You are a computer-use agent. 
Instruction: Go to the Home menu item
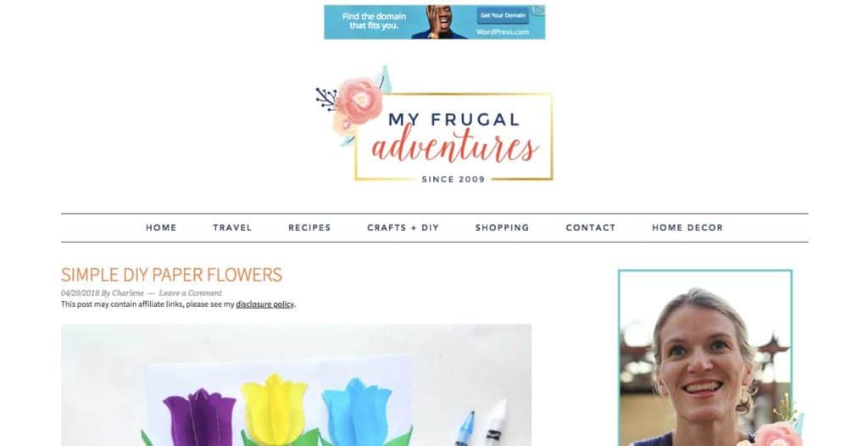click(x=161, y=228)
